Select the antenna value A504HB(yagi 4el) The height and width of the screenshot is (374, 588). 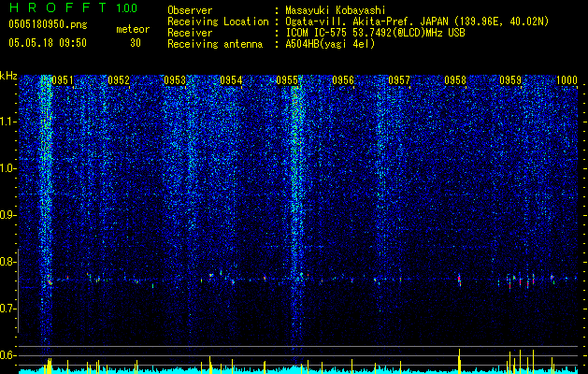pyautogui.click(x=330, y=44)
